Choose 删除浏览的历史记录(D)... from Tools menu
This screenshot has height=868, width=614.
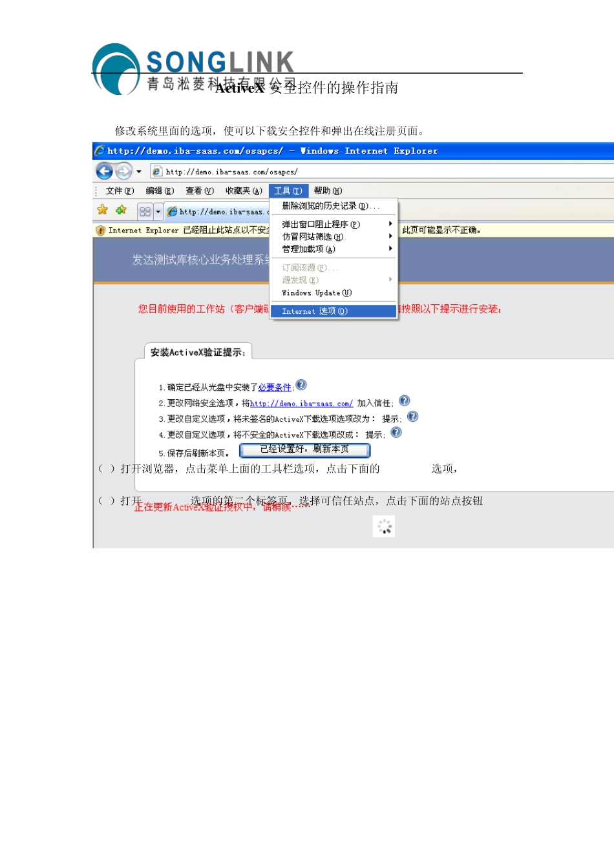coord(333,206)
